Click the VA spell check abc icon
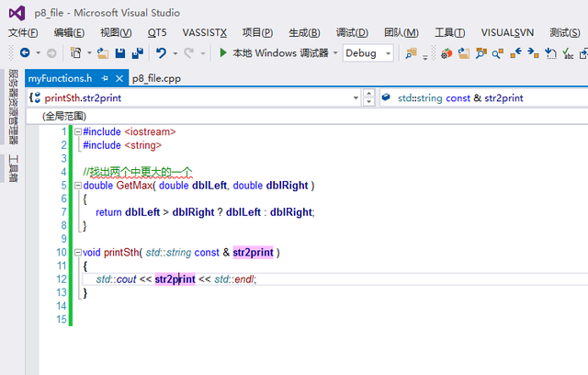Viewport: 588px width, 375px height. [x=568, y=53]
